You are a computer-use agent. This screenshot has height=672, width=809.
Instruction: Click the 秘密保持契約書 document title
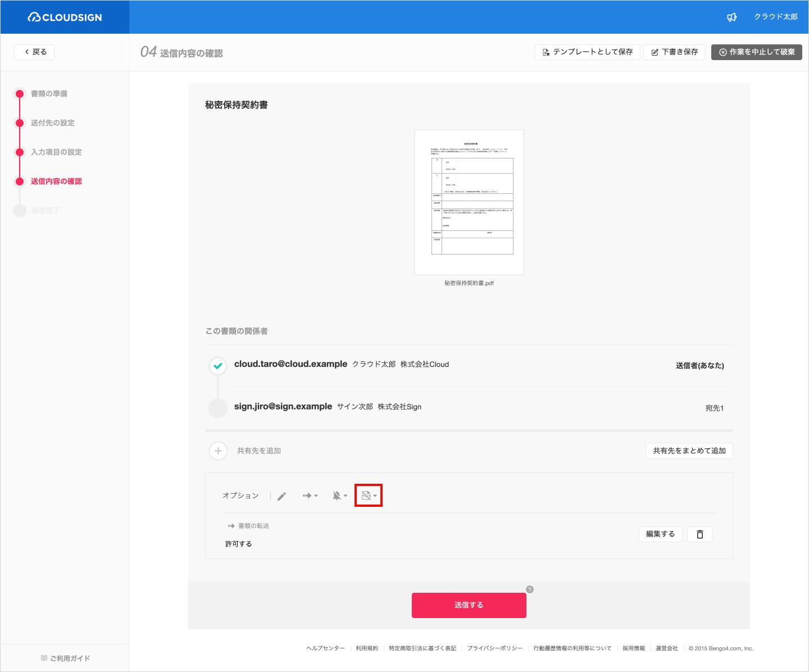click(237, 105)
